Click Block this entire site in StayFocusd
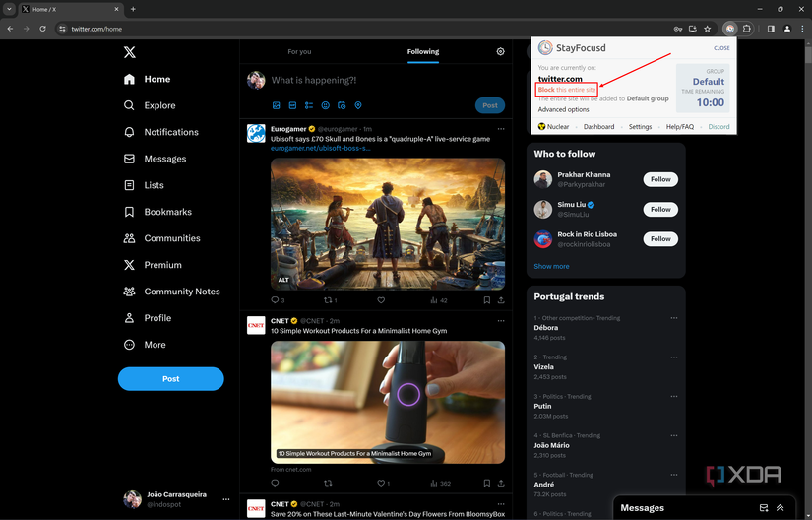Viewport: 812px width, 520px height. point(567,90)
